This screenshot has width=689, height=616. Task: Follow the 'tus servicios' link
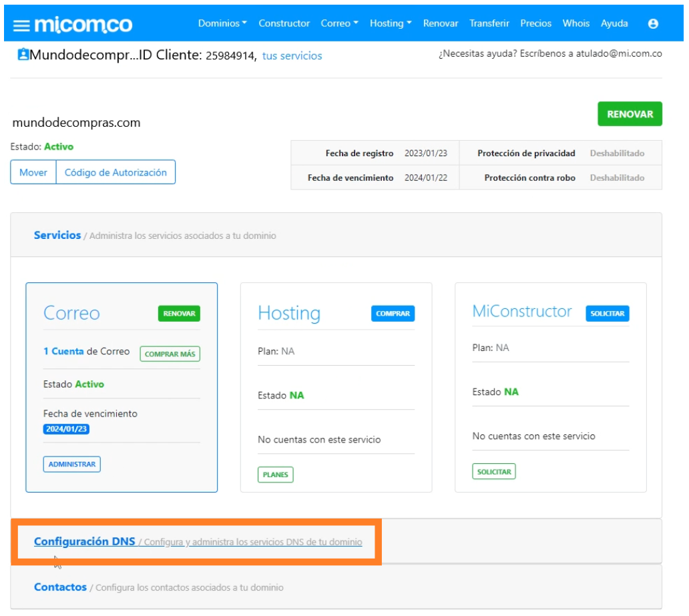coord(292,56)
